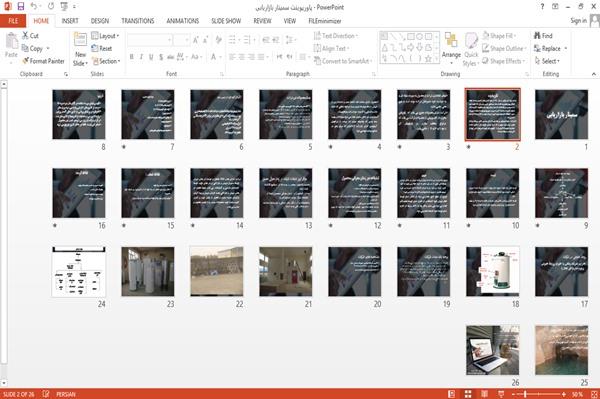This screenshot has width=600, height=399.
Task: Open the Section dropdown
Action: [x=106, y=61]
